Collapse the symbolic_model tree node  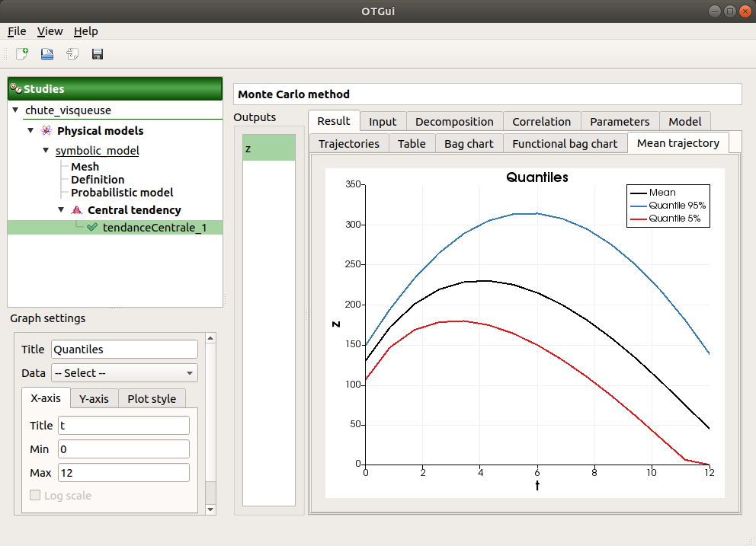(46, 151)
